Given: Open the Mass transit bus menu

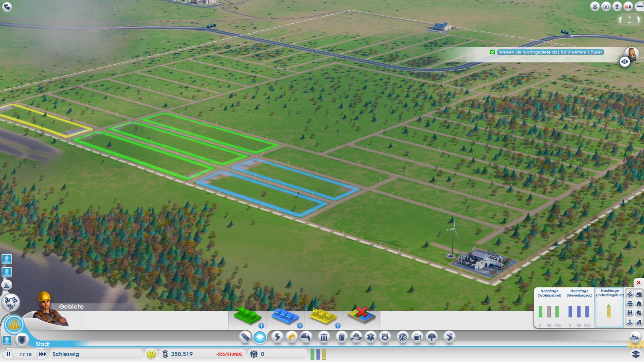Looking at the screenshot, I should [x=417, y=337].
